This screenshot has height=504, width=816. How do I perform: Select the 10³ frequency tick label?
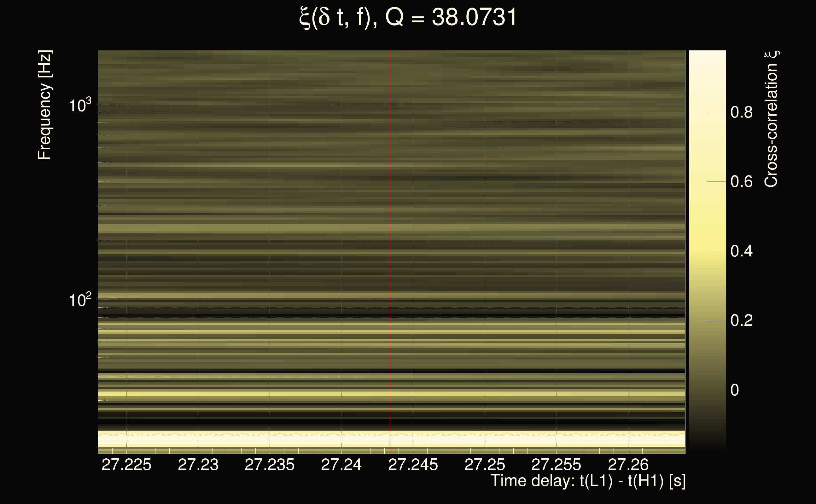pyautogui.click(x=80, y=105)
